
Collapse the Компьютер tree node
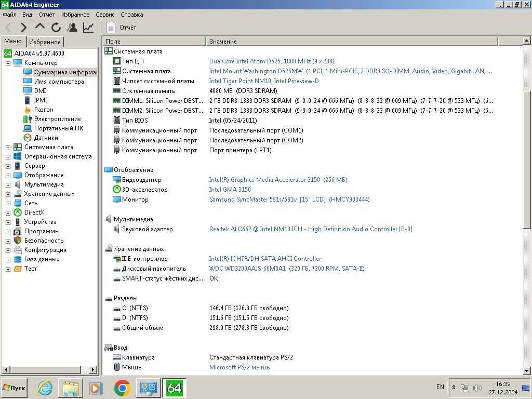(8, 63)
